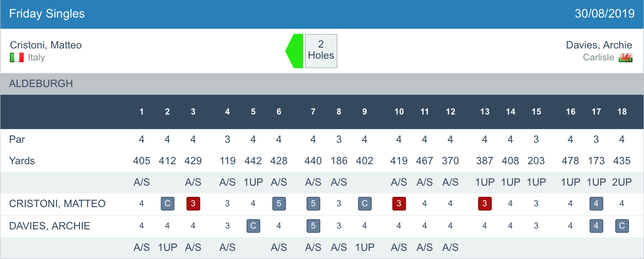Click Davies's conceded badge on hole 18
Screen dimensions: 644x259
[x=622, y=226]
